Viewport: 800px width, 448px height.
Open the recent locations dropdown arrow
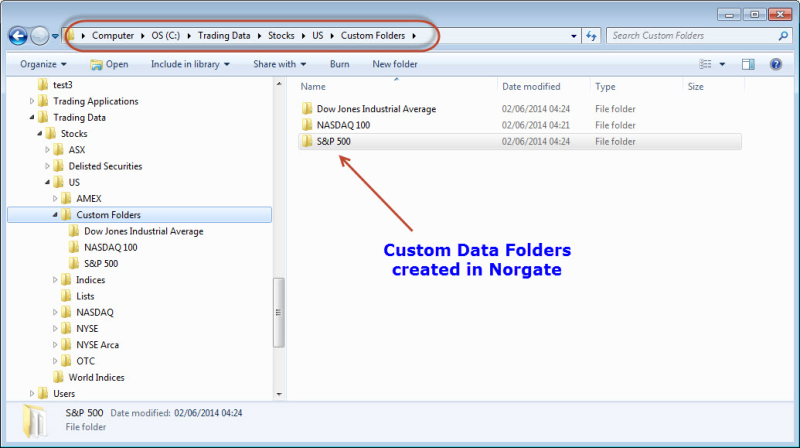tap(55, 36)
